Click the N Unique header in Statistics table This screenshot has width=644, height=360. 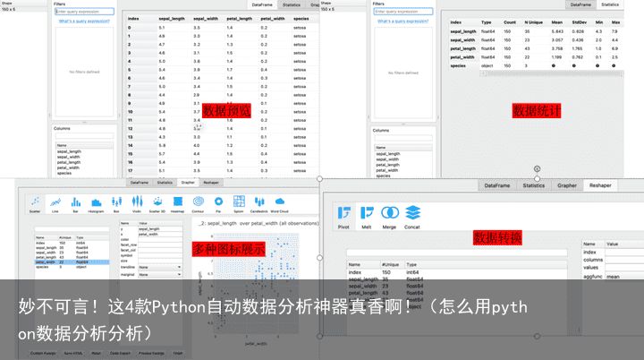533,22
